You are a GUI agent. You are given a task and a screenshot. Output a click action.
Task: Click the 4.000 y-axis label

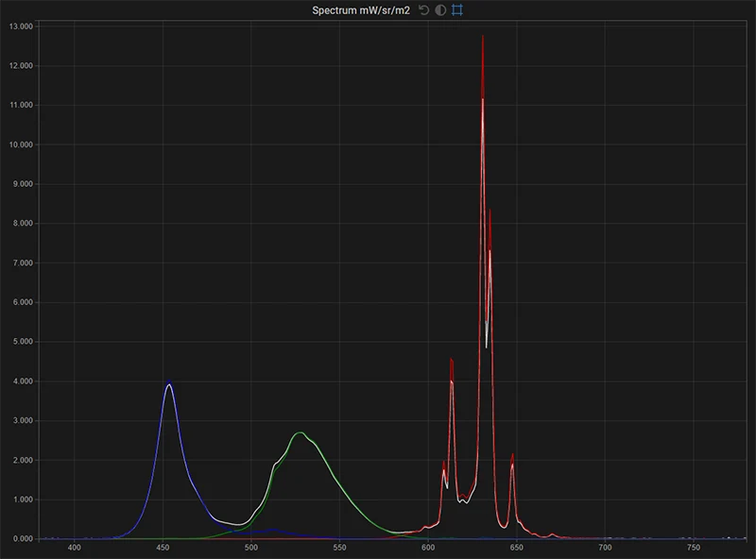click(x=21, y=381)
